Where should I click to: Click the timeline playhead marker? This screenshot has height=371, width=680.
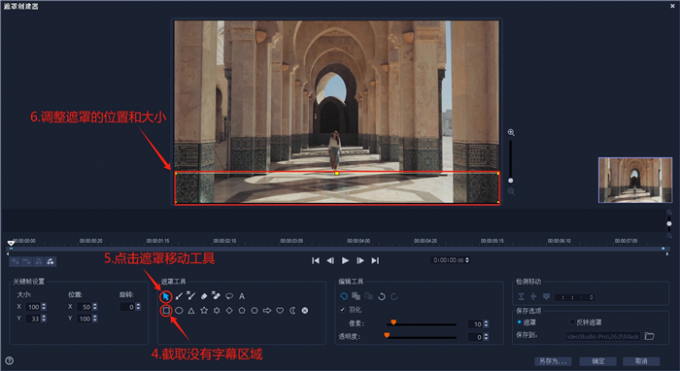point(11,243)
